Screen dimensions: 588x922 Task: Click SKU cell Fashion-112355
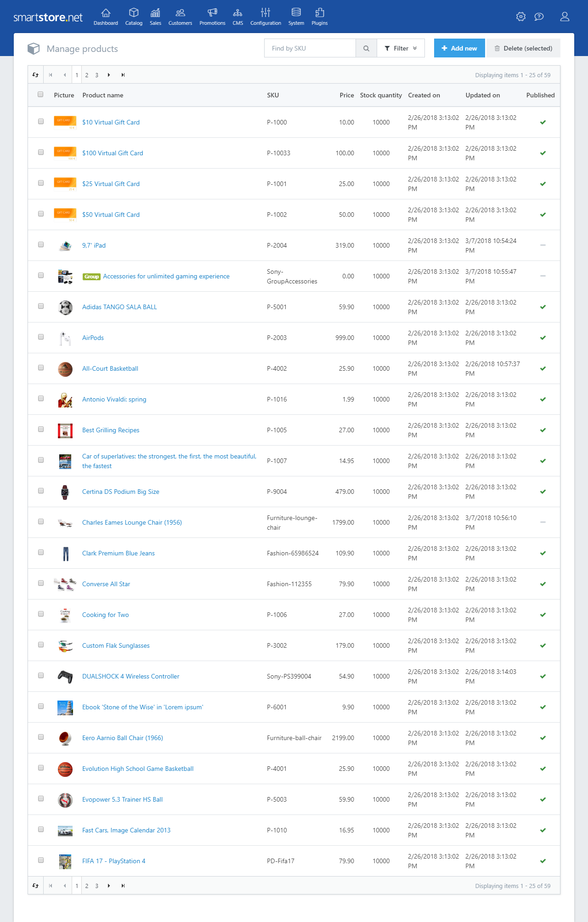(x=289, y=584)
